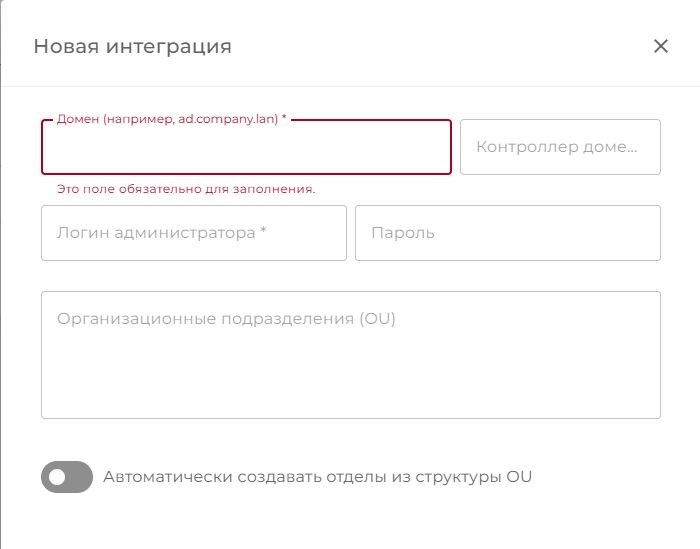The image size is (700, 549).
Task: Enable automatic department creation from OU
Action: [67, 477]
